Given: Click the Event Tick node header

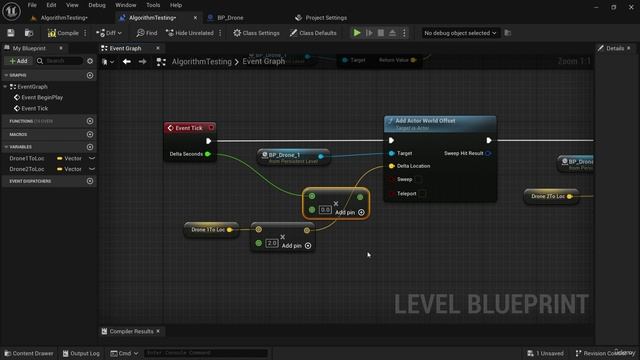Looking at the screenshot, I should coord(190,128).
